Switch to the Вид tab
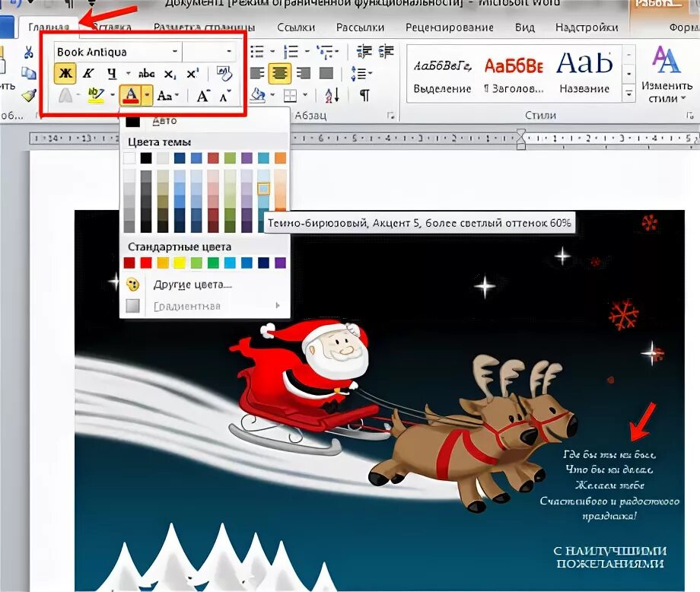The height and width of the screenshot is (592, 700). point(524,27)
